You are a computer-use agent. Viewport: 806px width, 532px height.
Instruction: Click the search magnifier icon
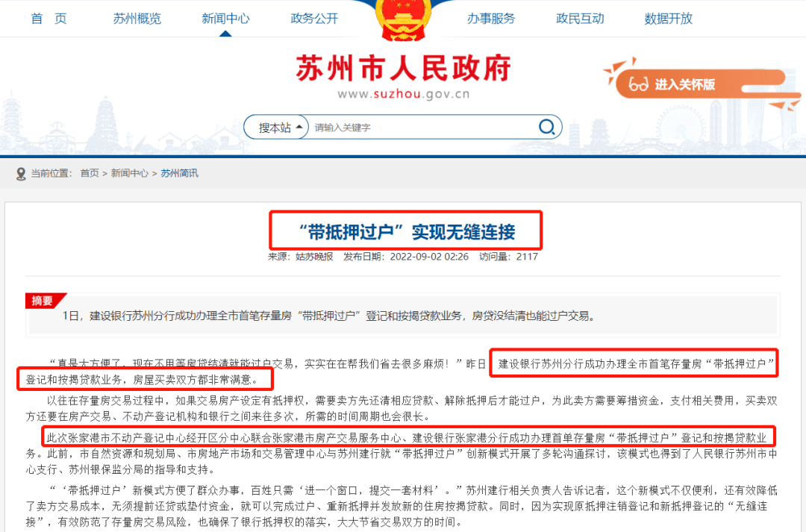coord(547,127)
